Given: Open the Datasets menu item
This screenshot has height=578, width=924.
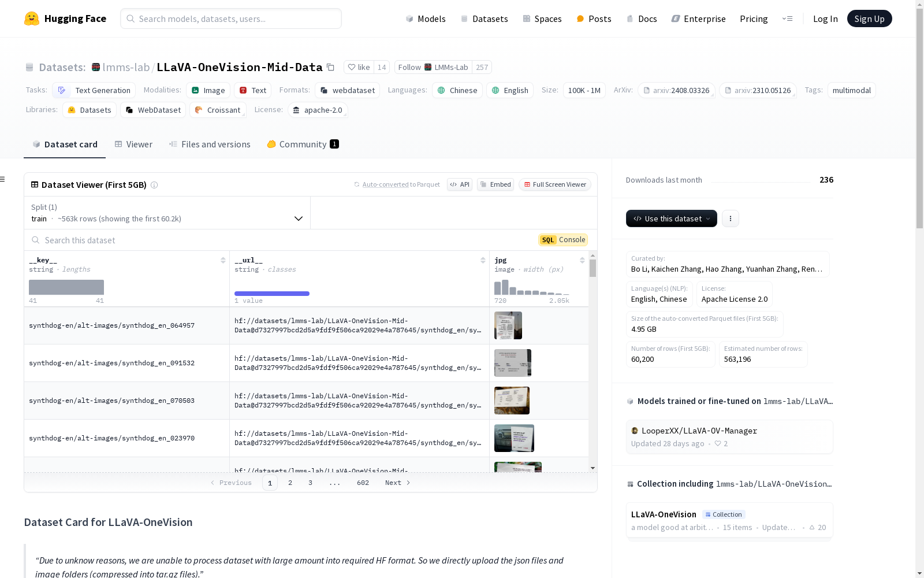Looking at the screenshot, I should [484, 18].
